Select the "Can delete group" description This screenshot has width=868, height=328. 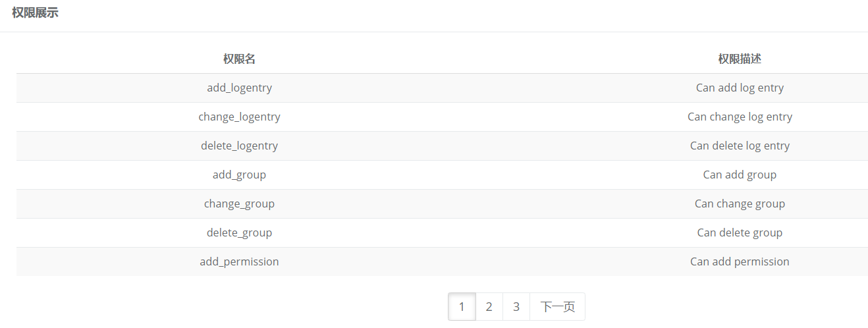click(x=740, y=232)
